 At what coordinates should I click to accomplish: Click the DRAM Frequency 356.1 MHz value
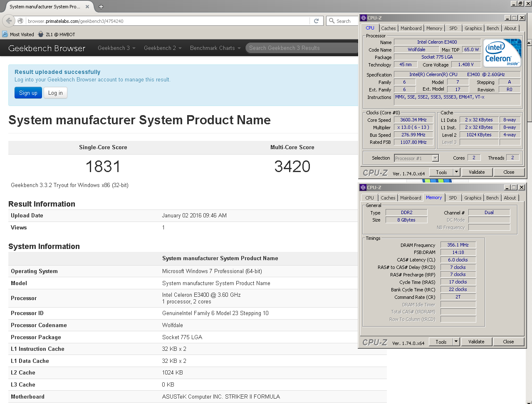click(x=458, y=245)
